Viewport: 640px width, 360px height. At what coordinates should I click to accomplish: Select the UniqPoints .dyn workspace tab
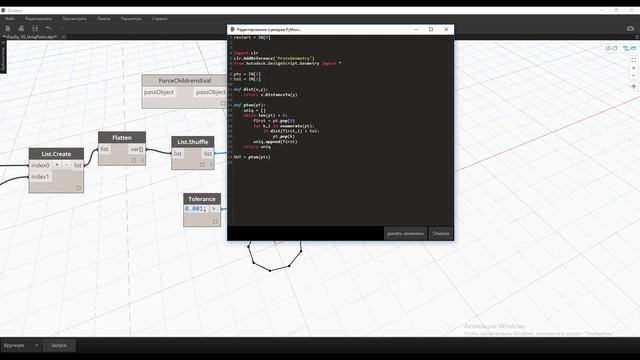[30, 37]
